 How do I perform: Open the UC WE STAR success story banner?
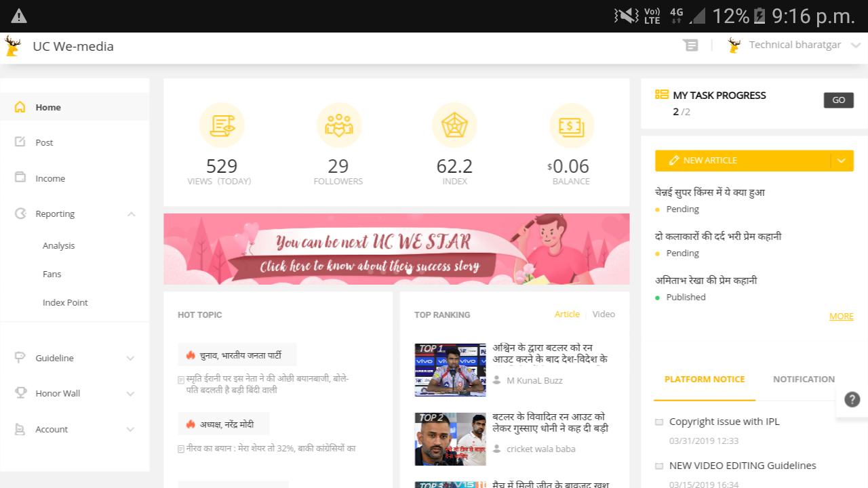[x=396, y=249]
